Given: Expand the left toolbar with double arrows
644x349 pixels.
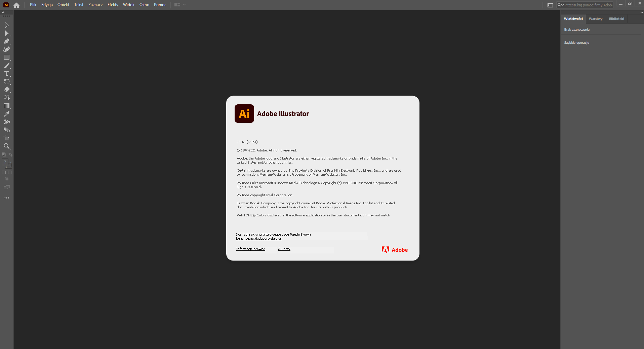Looking at the screenshot, I should tap(3, 12).
